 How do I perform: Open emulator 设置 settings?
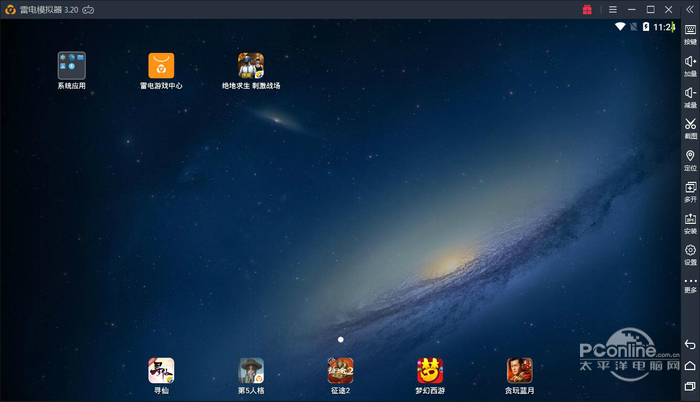click(690, 255)
